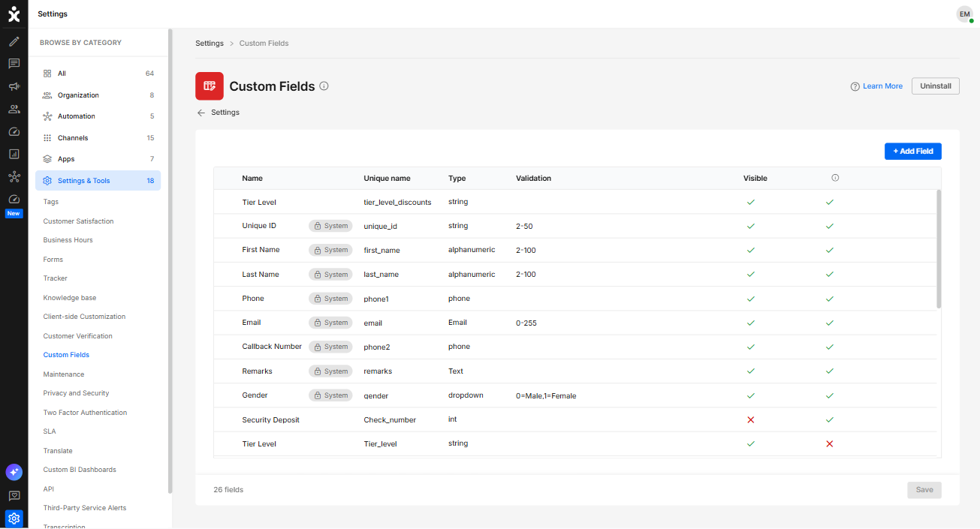Screen dimensions: 980x529
Task: Open Knowledge base settings
Action: (x=70, y=298)
